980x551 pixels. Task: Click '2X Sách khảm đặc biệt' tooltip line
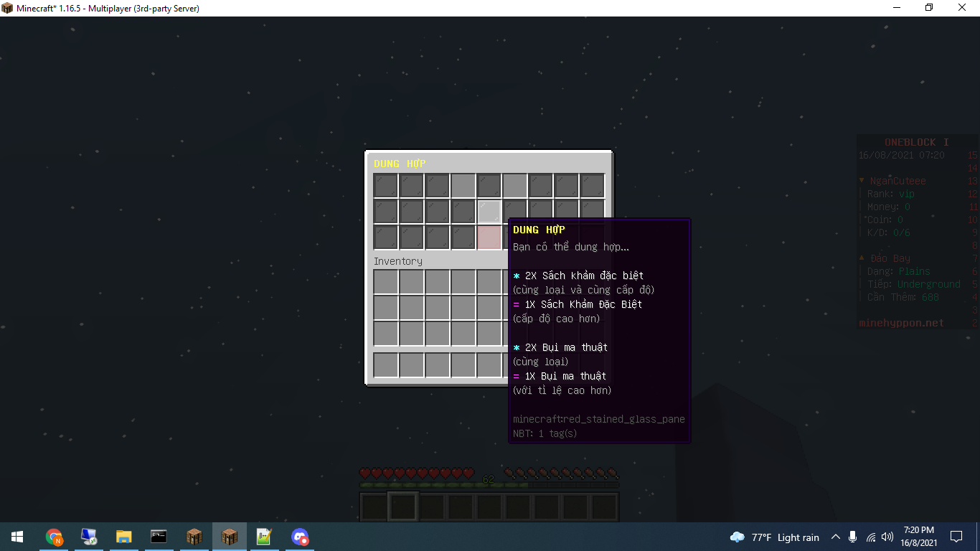coord(584,275)
